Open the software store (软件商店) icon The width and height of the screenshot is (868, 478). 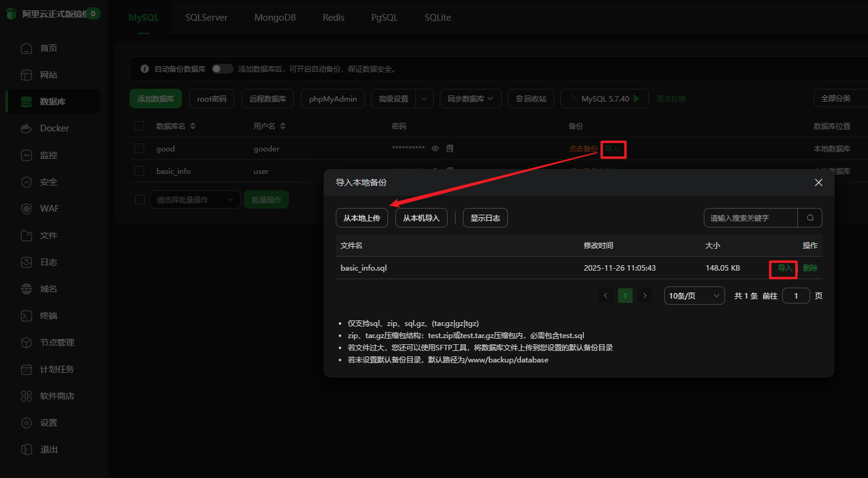[26, 396]
